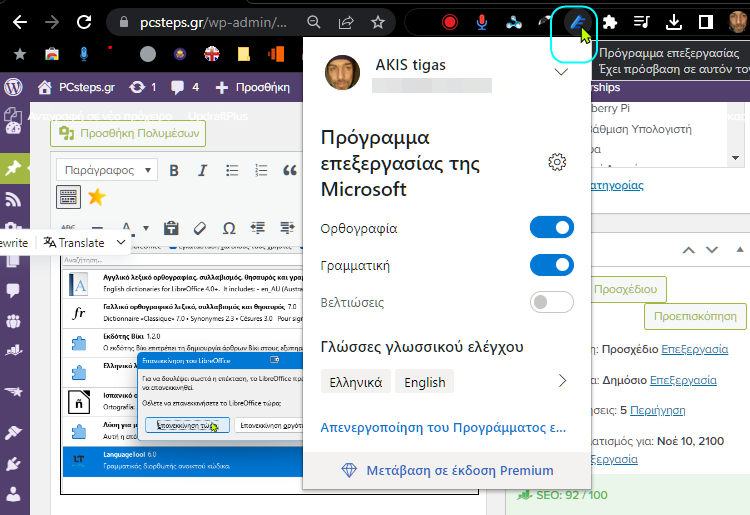The width and height of the screenshot is (750, 515).
Task: Click the browser back arrow
Action: click(20, 22)
